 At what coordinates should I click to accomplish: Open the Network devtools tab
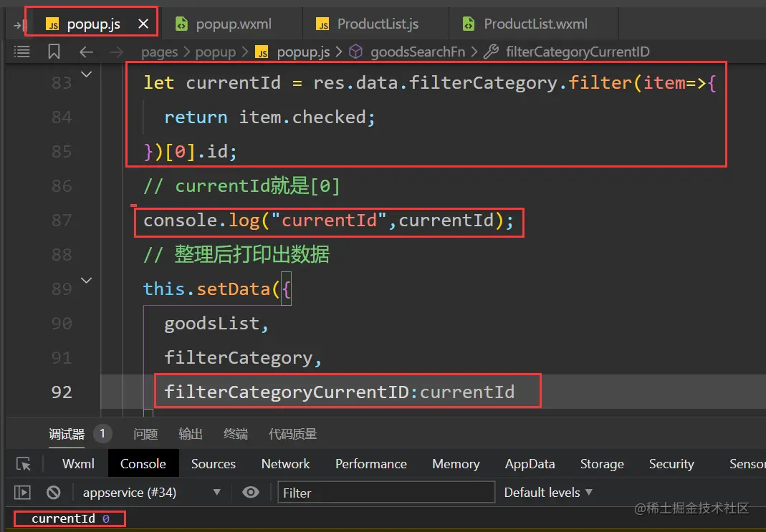coord(285,464)
